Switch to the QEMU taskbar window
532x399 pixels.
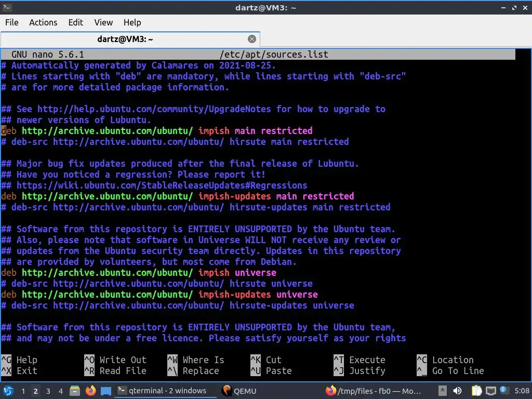(239, 391)
